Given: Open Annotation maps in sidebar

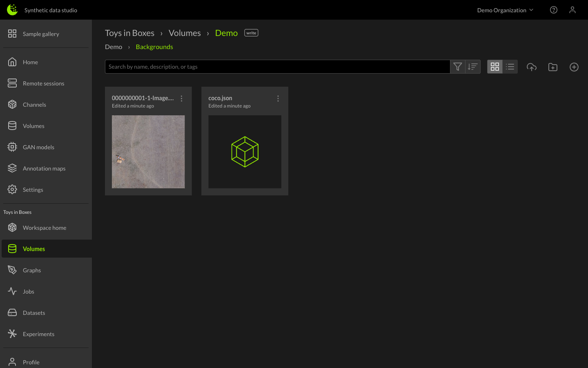Looking at the screenshot, I should [x=44, y=168].
